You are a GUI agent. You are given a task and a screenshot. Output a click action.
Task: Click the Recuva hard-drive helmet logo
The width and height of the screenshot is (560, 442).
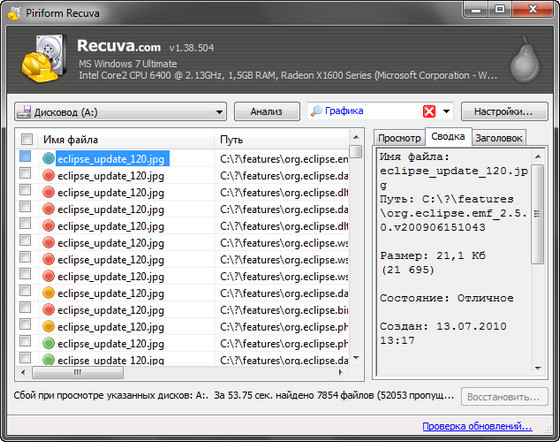[x=44, y=58]
